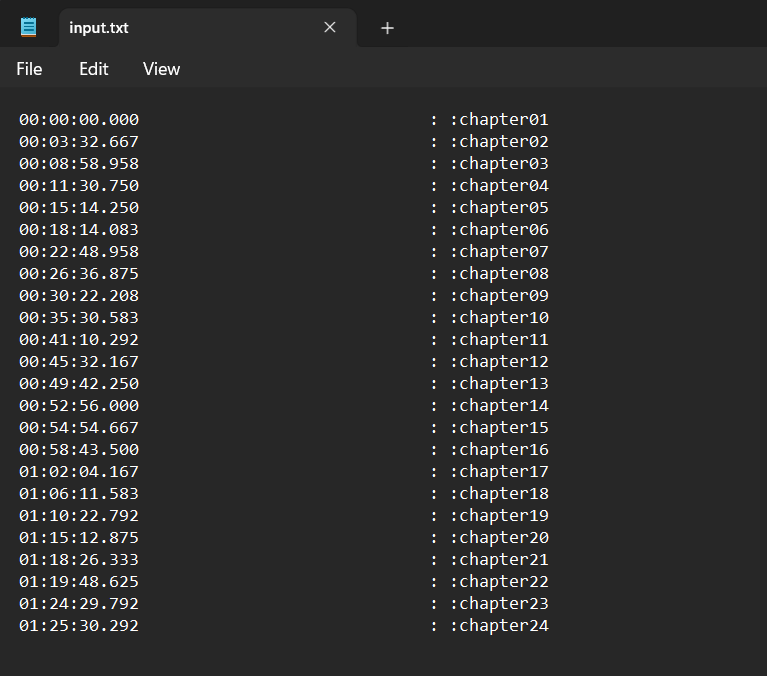The image size is (767, 676).
Task: Click the word chapter09
Action: [504, 295]
